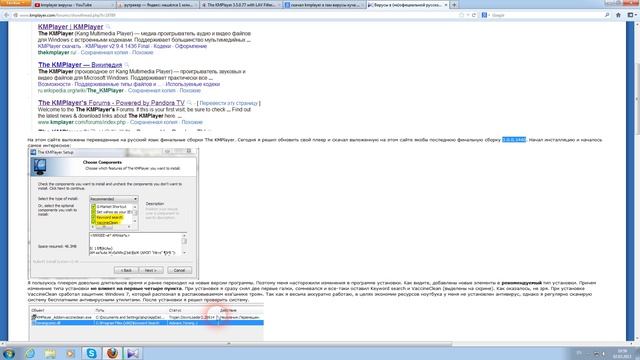640x360 pixels.
Task: Open 'The KMPlayer's Forums - Powered by Pandora TV'
Action: point(111,103)
